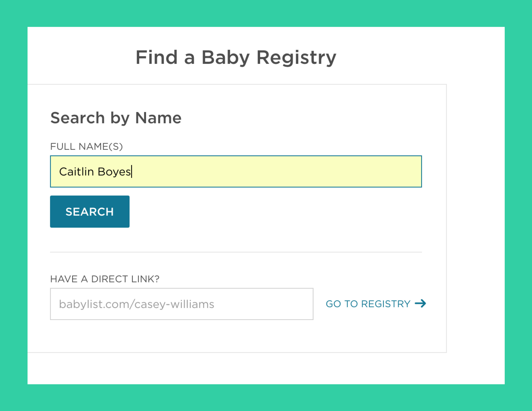
Task: Click the word Baby in the page title
Action: click(225, 57)
